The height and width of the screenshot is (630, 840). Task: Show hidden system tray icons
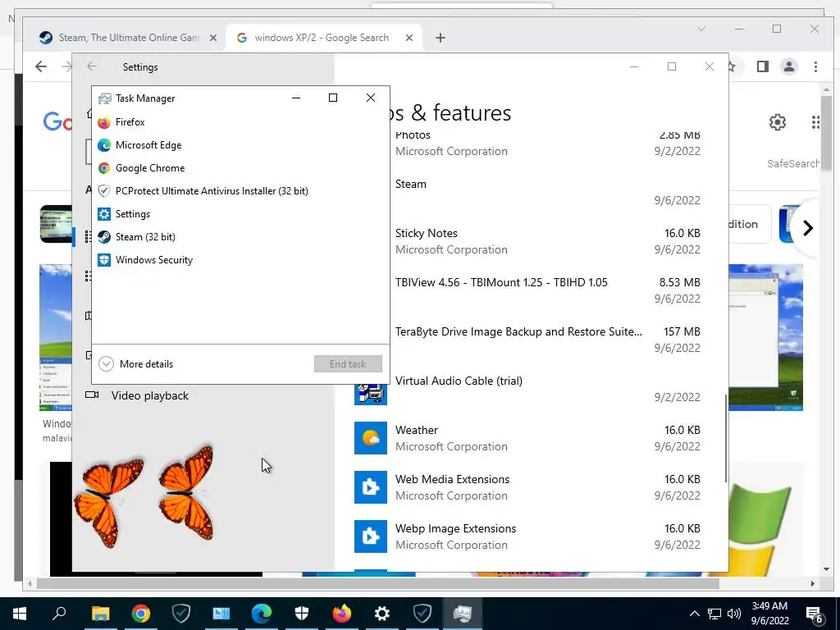[694, 614]
